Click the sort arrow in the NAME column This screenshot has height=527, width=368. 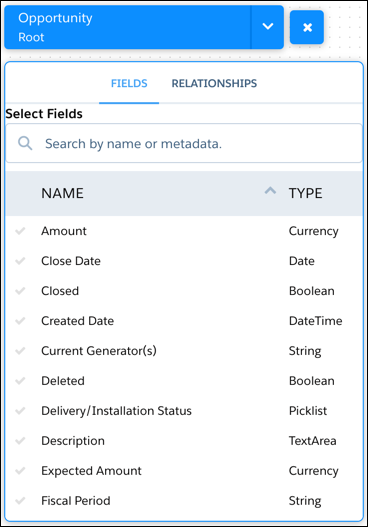[270, 191]
